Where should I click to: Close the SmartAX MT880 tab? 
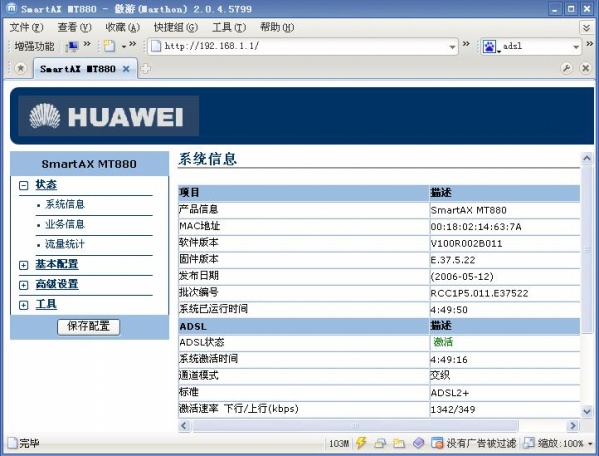pos(126,69)
